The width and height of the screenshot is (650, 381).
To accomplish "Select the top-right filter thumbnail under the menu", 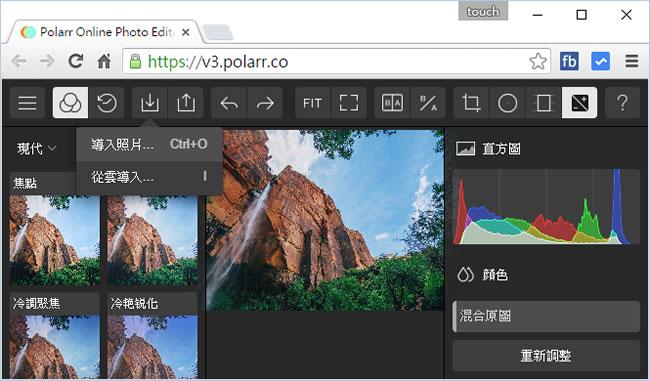I will click(x=153, y=240).
